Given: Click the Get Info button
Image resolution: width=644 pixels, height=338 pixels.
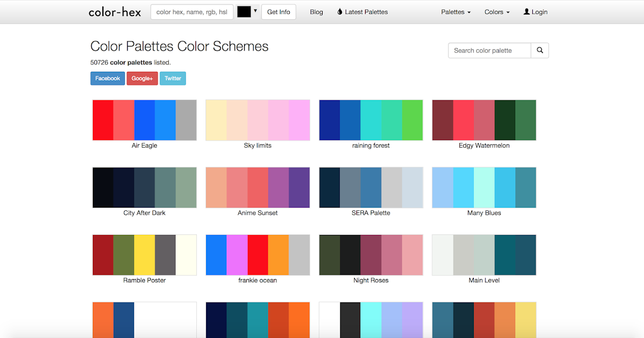Looking at the screenshot, I should (278, 11).
